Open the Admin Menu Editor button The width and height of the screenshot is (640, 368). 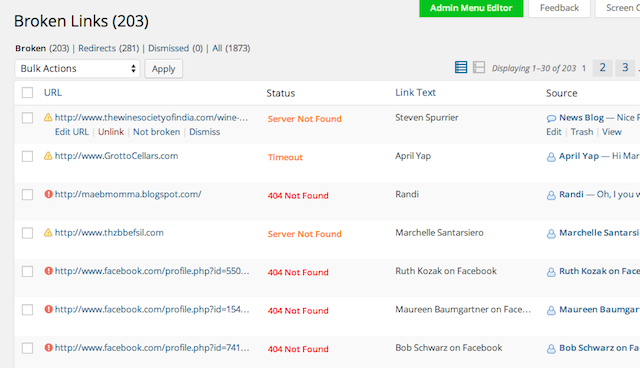[x=471, y=8]
